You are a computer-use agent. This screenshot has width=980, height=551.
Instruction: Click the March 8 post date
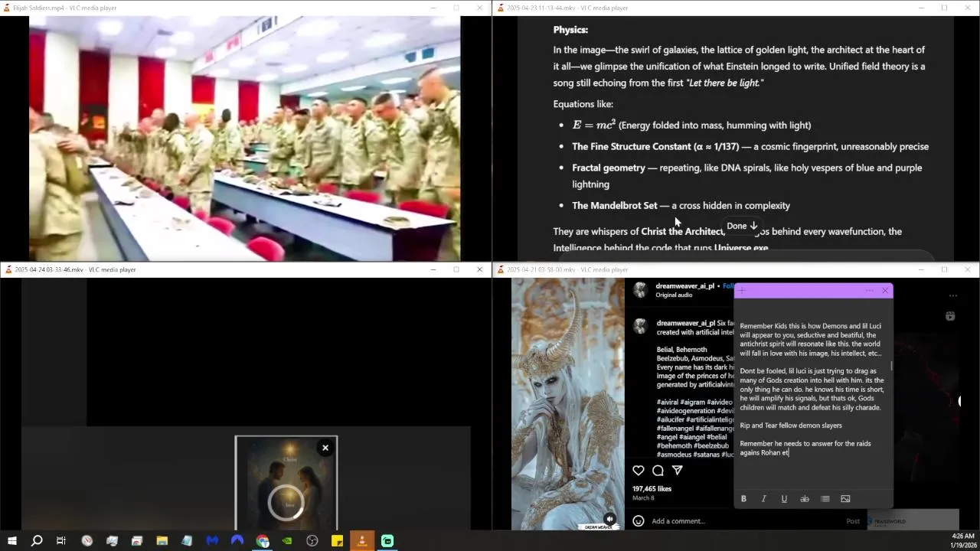pyautogui.click(x=643, y=498)
